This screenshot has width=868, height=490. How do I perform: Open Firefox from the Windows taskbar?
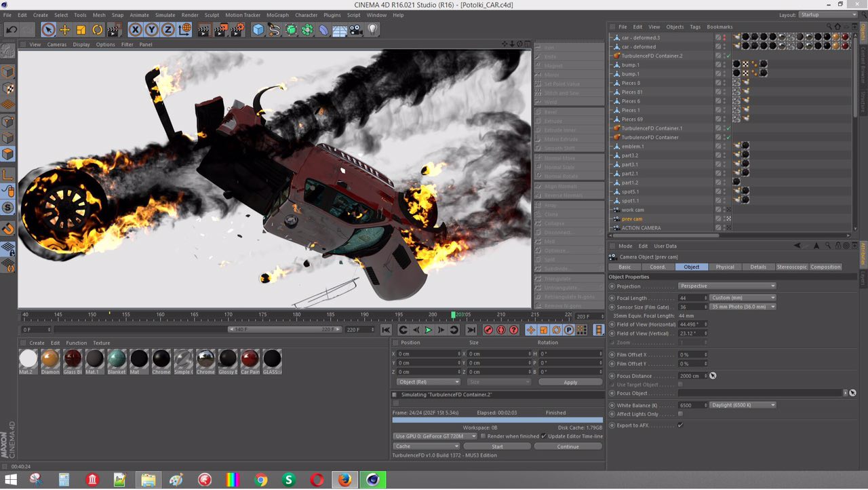[344, 480]
